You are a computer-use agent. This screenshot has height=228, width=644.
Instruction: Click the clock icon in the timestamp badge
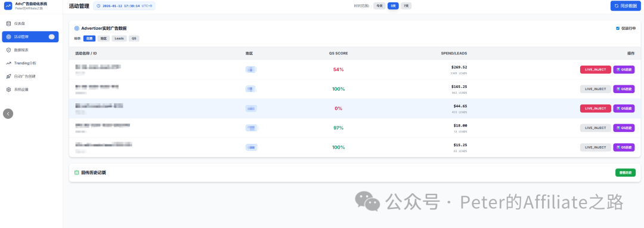pyautogui.click(x=98, y=6)
